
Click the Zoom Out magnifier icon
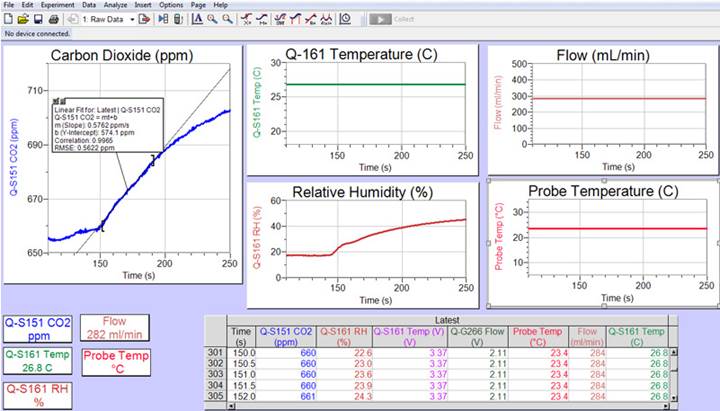point(228,19)
